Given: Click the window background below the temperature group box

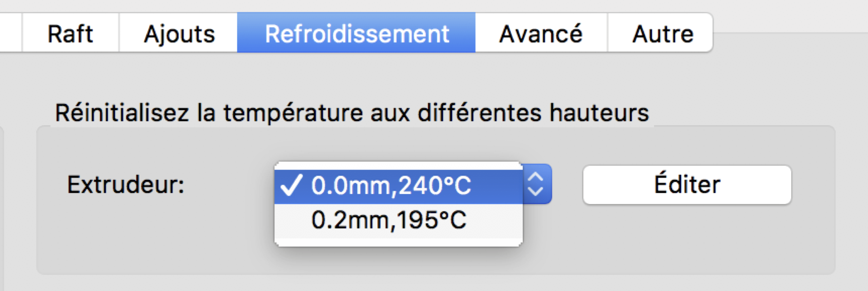Looking at the screenshot, I should (x=433, y=283).
